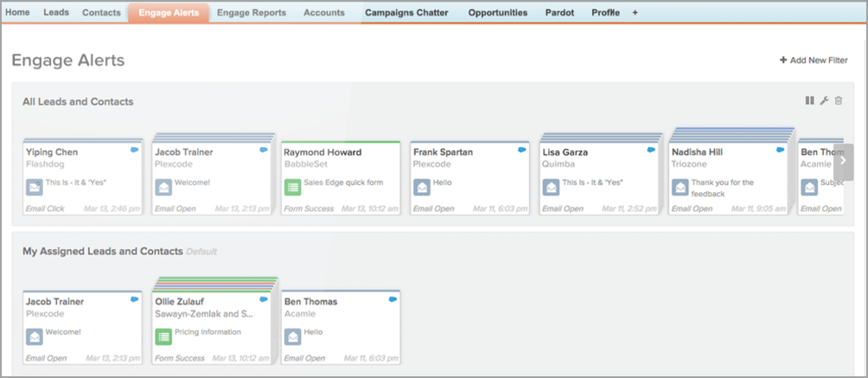Show more cards with the right chevron arrow

point(843,161)
